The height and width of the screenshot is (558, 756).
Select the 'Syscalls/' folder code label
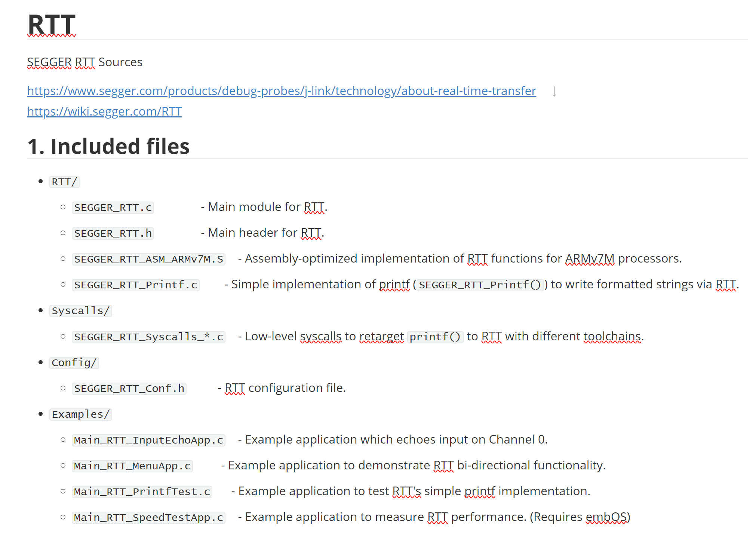(81, 311)
